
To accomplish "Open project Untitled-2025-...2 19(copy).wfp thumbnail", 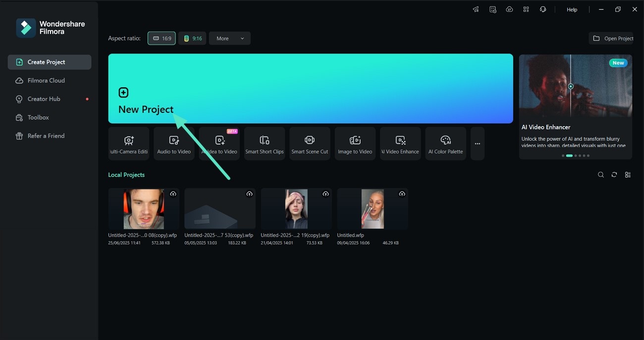I will pyautogui.click(x=296, y=209).
